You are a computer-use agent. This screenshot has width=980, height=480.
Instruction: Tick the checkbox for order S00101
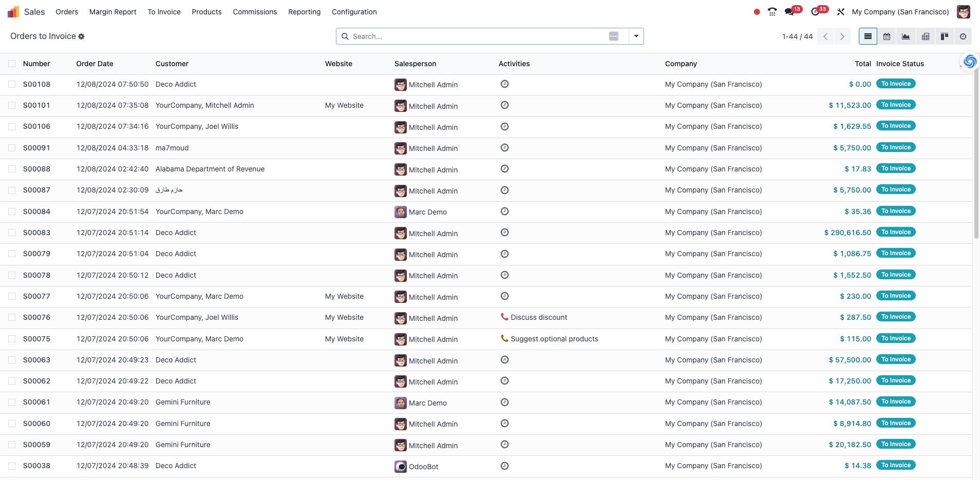coord(12,105)
